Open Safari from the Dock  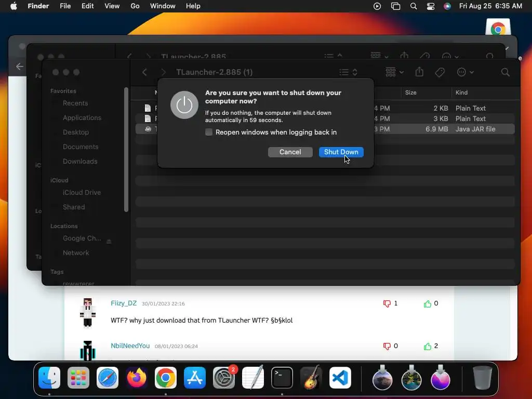(x=108, y=378)
